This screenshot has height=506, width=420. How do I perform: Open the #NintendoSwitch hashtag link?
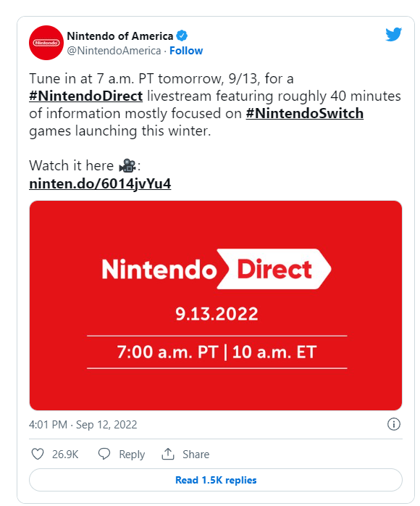point(305,114)
